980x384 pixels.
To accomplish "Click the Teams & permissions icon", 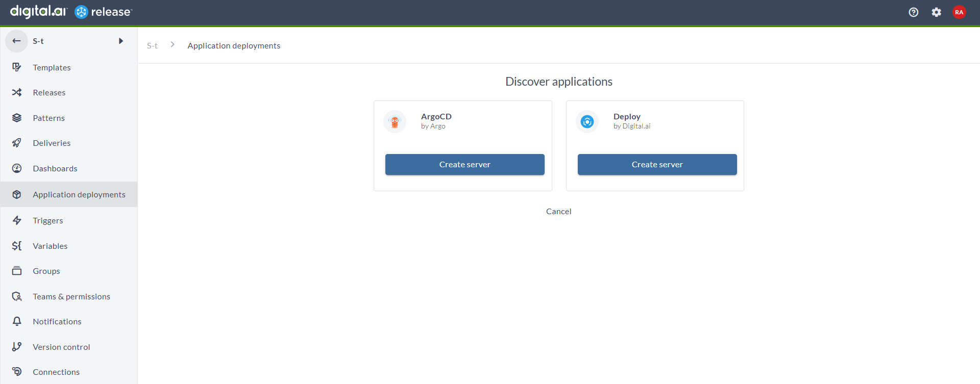I will tap(17, 296).
